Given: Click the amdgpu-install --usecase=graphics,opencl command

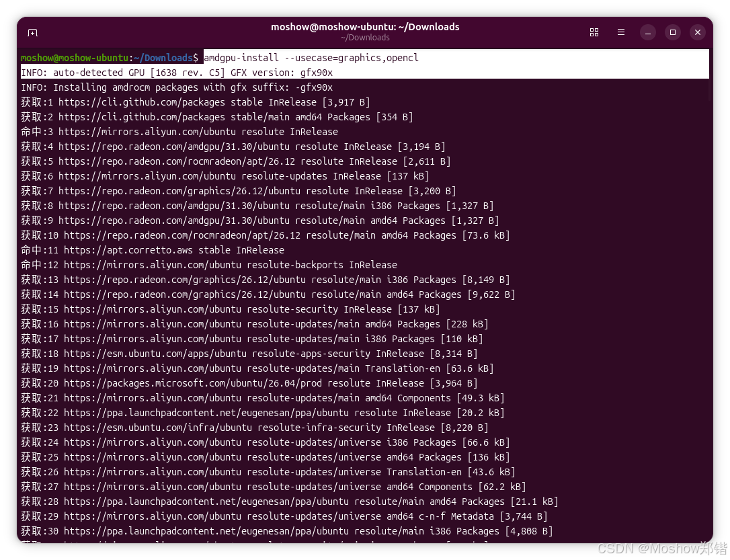Looking at the screenshot, I should (311, 58).
